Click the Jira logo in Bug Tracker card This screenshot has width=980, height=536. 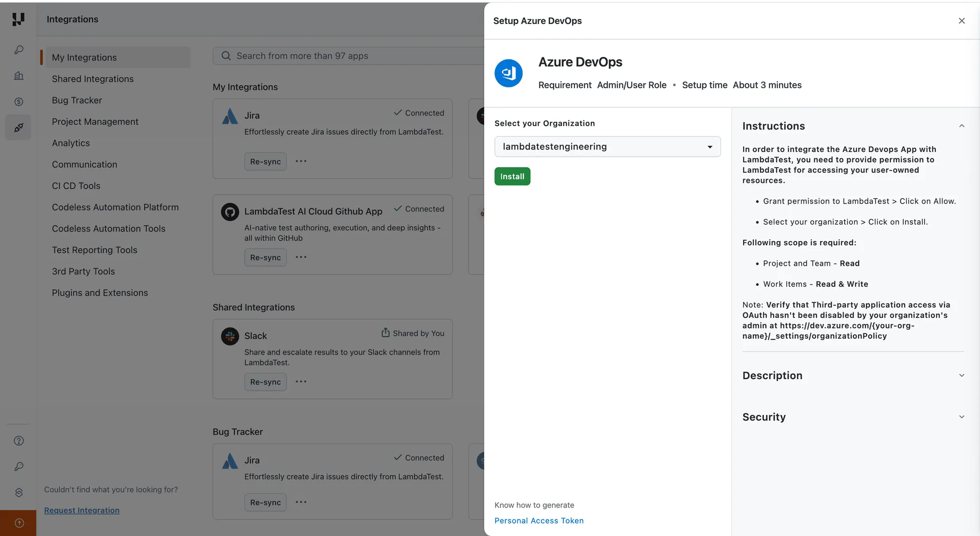click(230, 460)
